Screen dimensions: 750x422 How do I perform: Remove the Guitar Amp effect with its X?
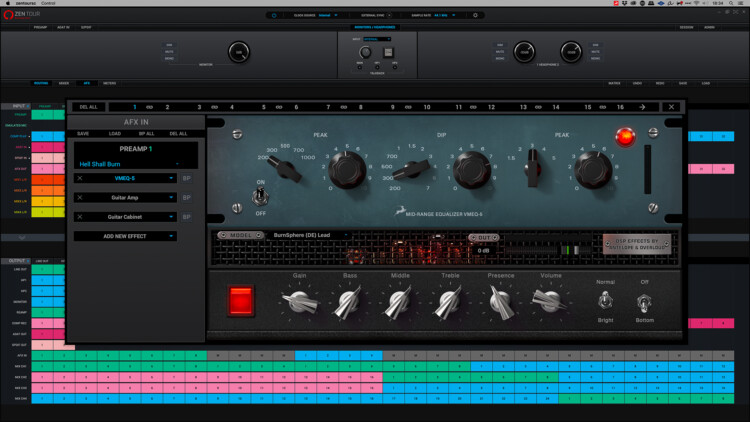coord(80,197)
